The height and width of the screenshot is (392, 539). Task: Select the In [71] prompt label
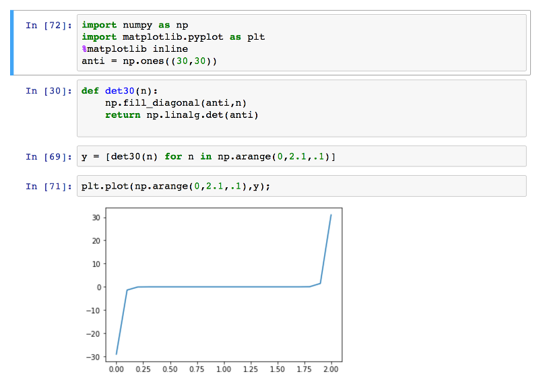pyautogui.click(x=49, y=187)
